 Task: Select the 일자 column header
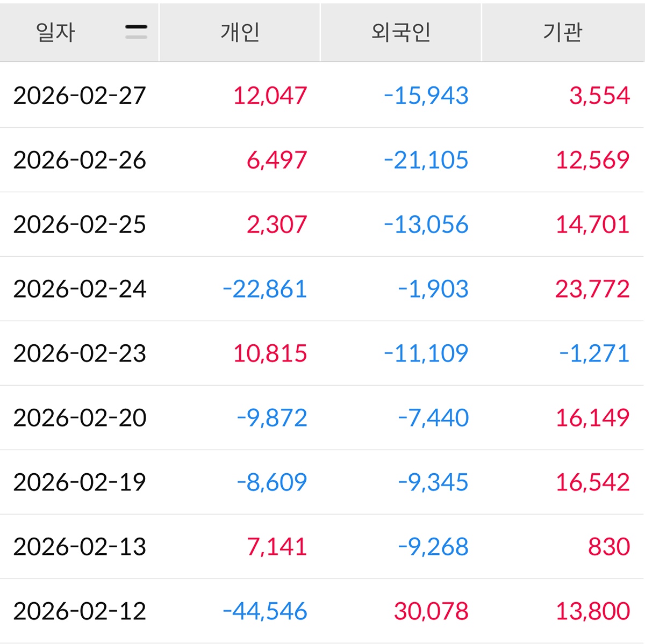[x=80, y=32]
